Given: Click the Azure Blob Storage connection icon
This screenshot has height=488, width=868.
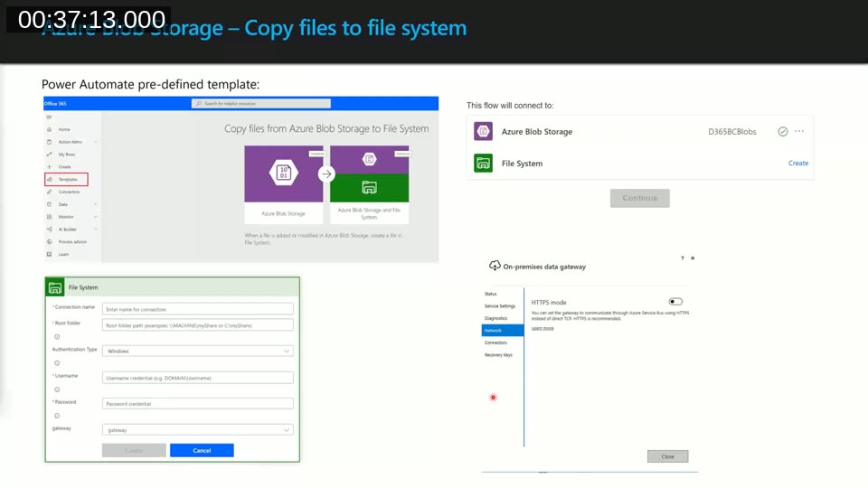Looking at the screenshot, I should [x=483, y=132].
